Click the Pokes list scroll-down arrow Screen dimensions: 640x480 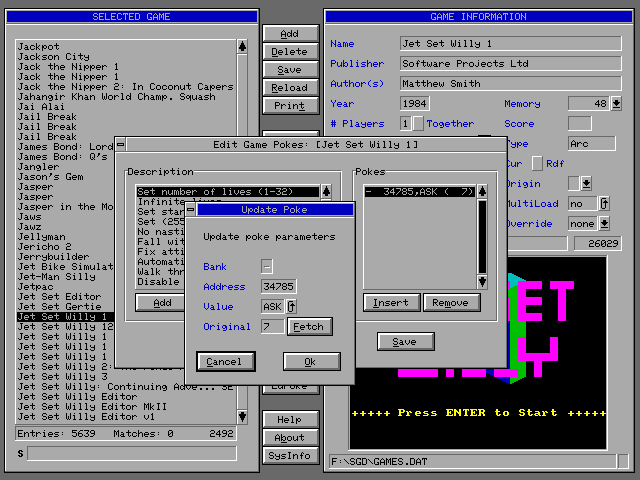pyautogui.click(x=481, y=267)
